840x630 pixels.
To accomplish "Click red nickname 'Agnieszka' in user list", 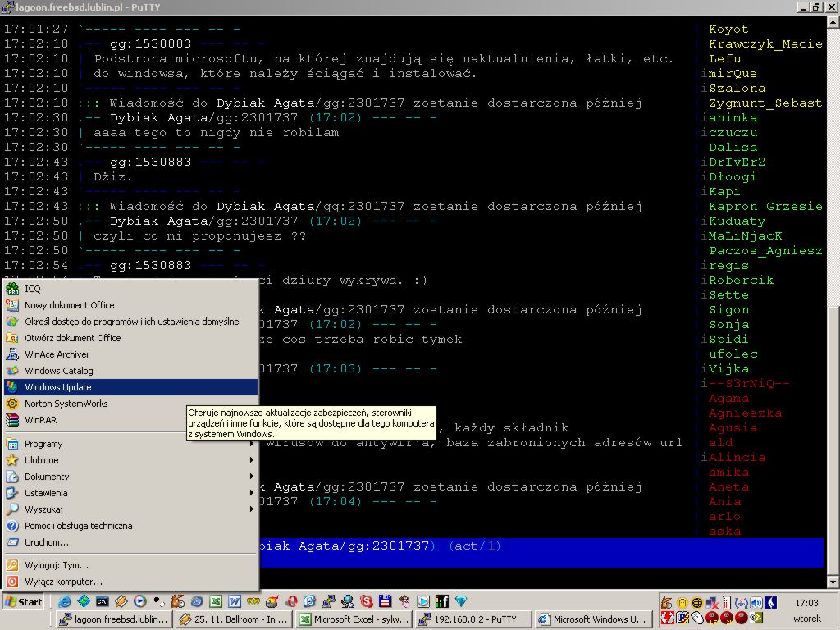I will (x=745, y=413).
